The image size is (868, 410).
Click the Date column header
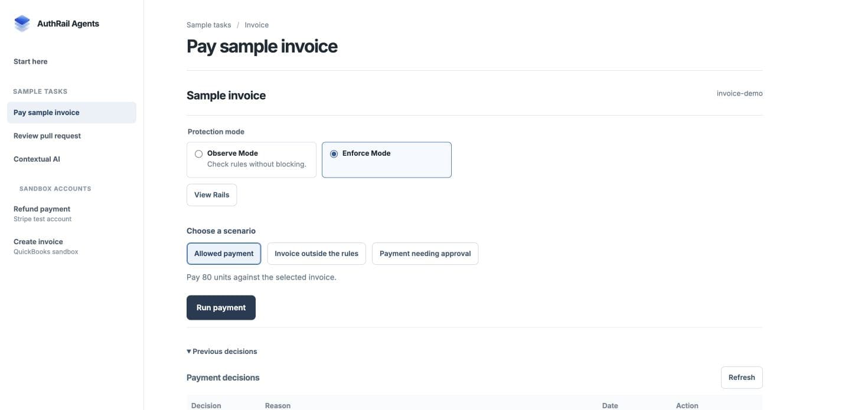tap(610, 406)
